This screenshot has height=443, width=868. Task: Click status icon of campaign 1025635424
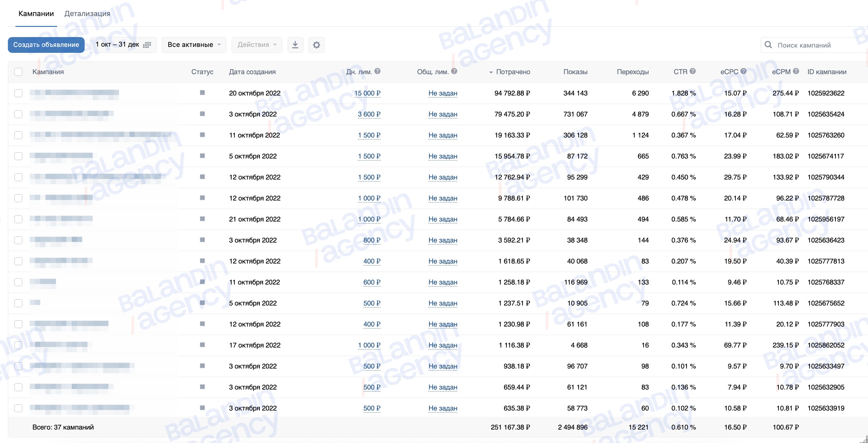pyautogui.click(x=202, y=114)
